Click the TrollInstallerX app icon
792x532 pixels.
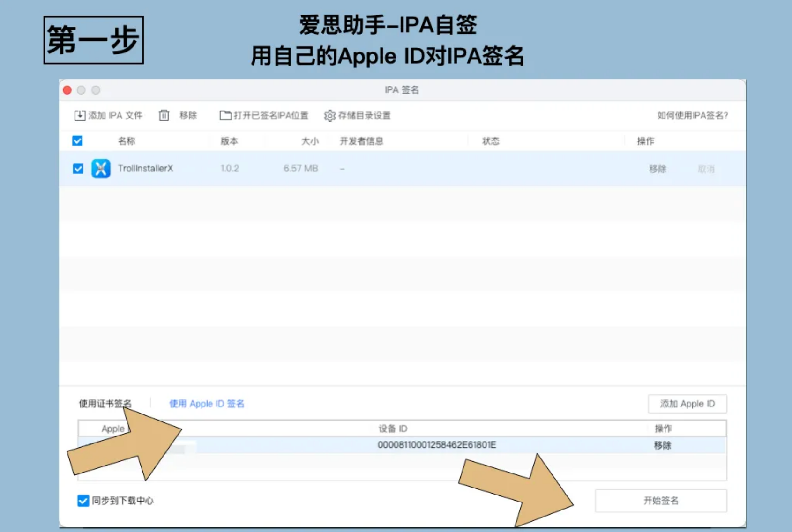(x=101, y=169)
